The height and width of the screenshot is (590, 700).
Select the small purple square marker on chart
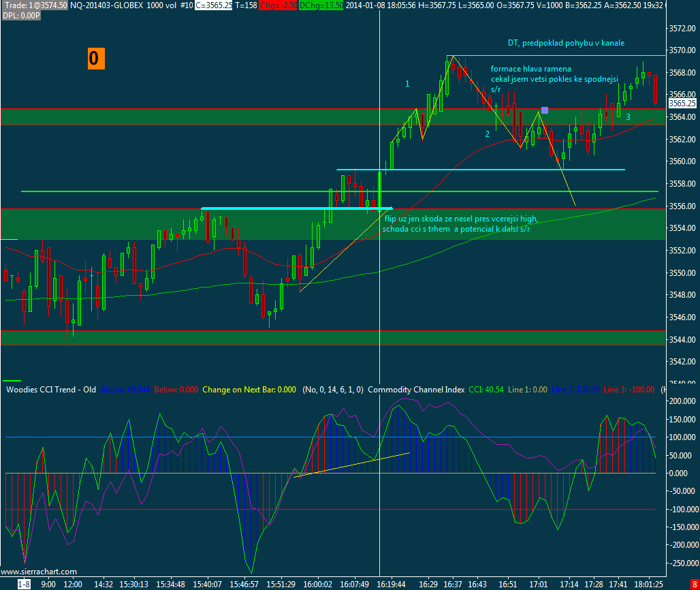tap(545, 110)
